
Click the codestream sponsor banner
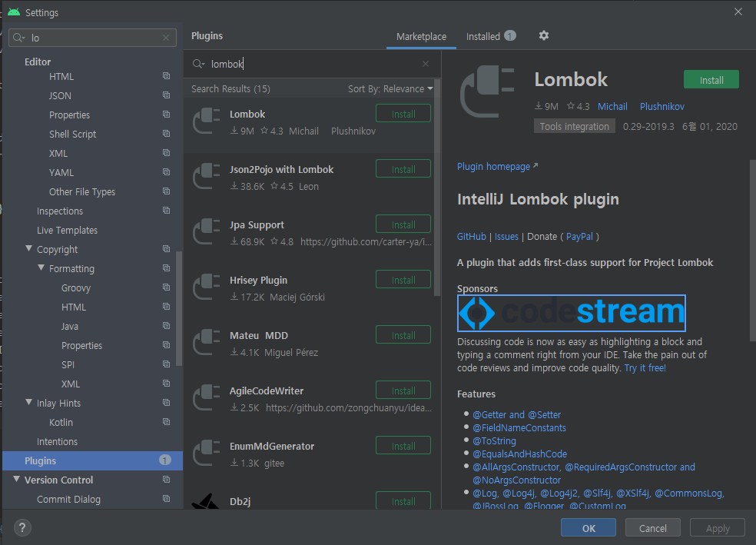pos(572,313)
